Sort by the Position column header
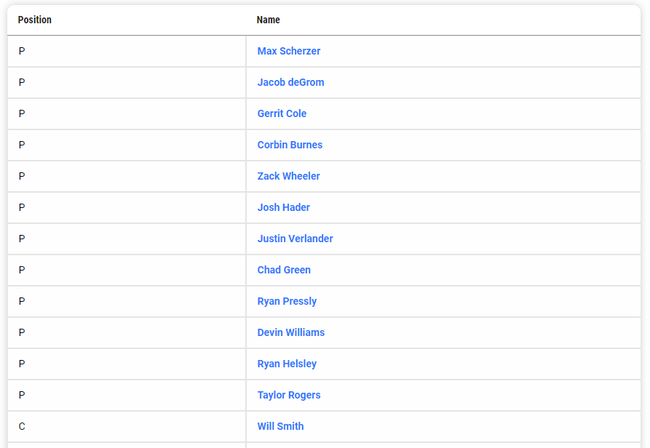This screenshot has width=650, height=448. [x=35, y=20]
